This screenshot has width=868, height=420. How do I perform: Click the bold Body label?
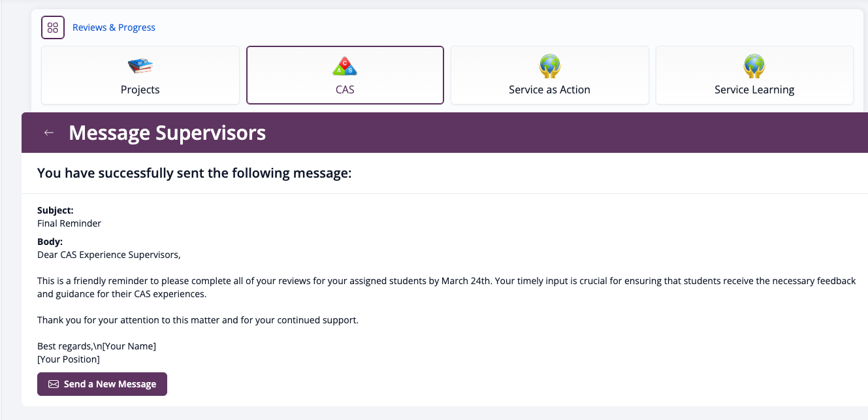tap(50, 242)
